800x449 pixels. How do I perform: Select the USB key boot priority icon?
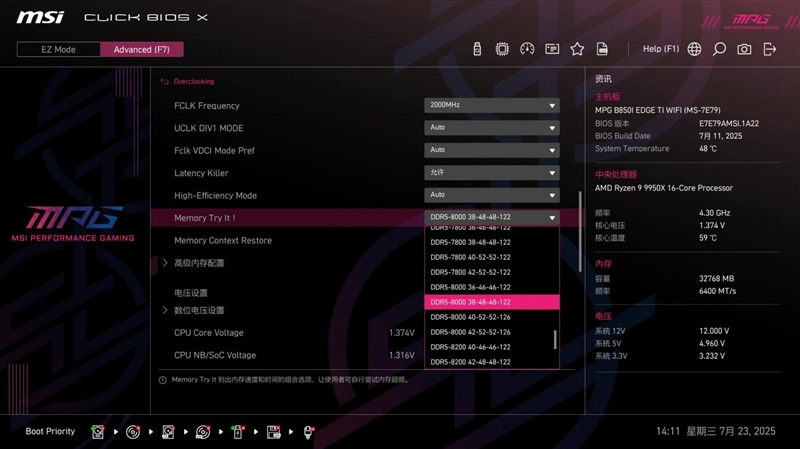click(238, 432)
